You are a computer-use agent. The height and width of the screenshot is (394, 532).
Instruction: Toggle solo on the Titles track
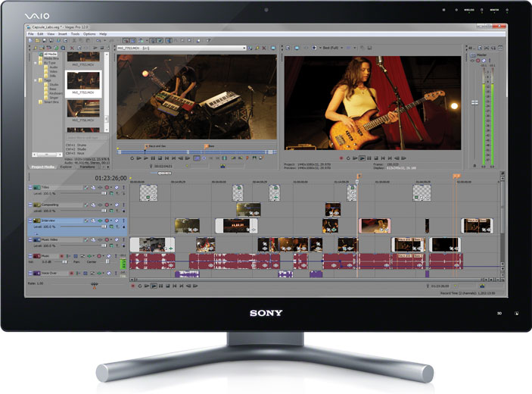coord(123,187)
